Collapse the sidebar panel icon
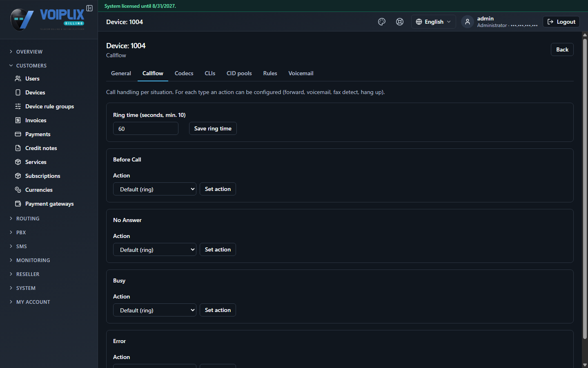The height and width of the screenshot is (368, 588). 89,8
